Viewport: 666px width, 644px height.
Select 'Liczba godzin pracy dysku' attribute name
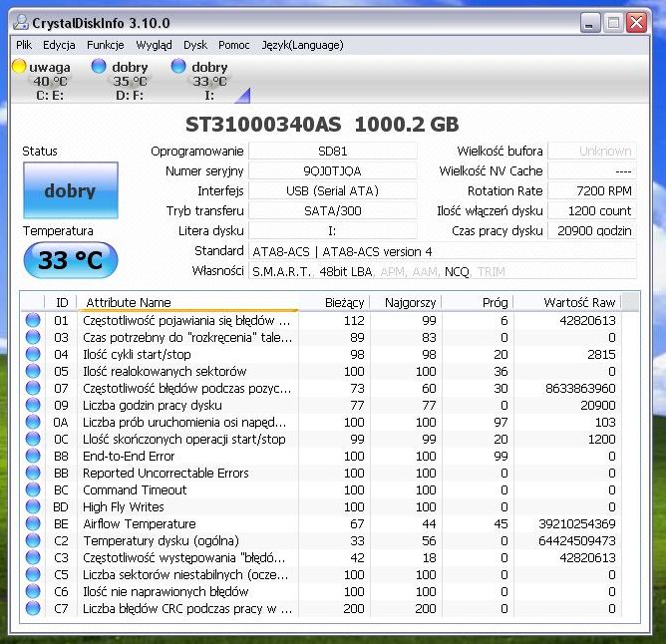[153, 406]
